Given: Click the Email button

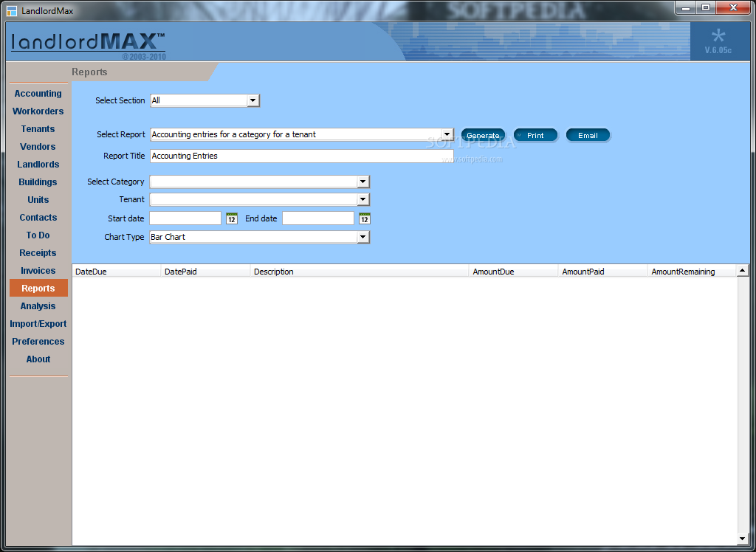Looking at the screenshot, I should [x=588, y=136].
